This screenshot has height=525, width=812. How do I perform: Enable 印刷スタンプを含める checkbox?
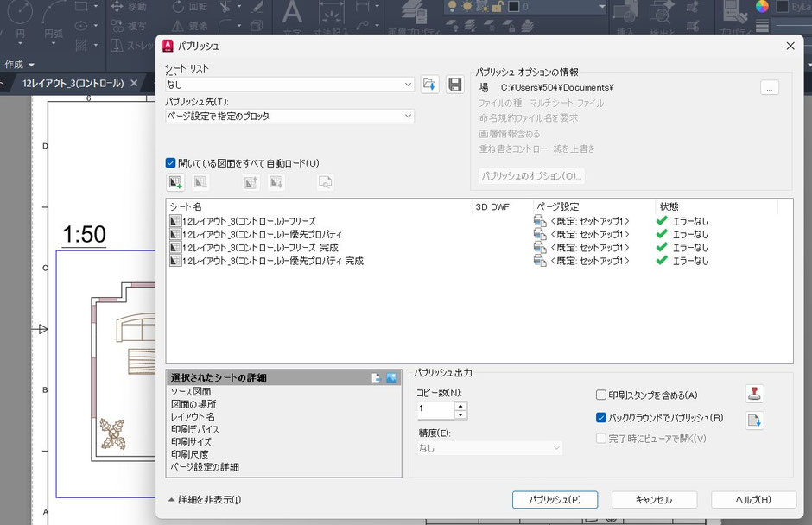click(601, 395)
